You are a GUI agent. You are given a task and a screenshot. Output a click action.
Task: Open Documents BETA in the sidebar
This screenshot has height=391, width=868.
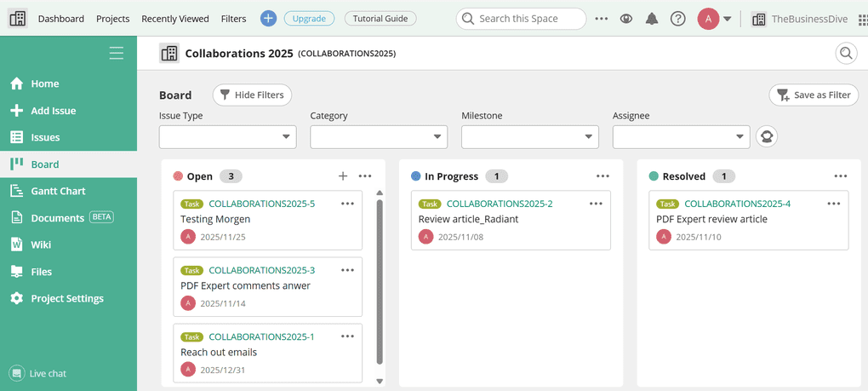(68, 218)
